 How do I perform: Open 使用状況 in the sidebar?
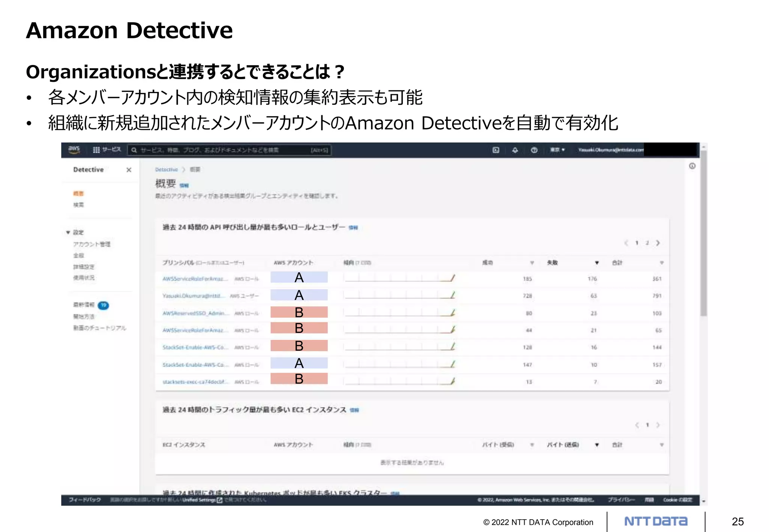pyautogui.click(x=84, y=278)
